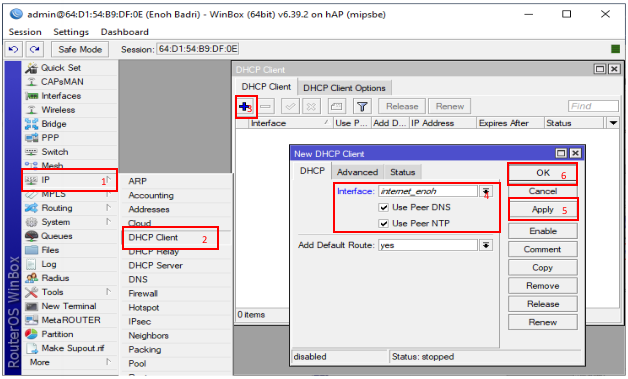Open Queues in the sidebar

click(56, 236)
